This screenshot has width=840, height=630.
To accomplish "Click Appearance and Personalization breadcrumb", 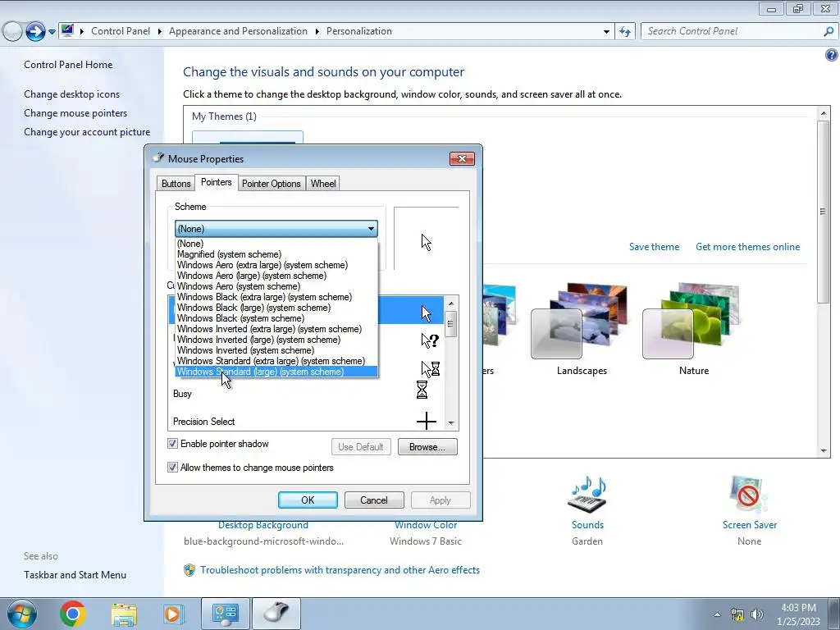I will [238, 31].
